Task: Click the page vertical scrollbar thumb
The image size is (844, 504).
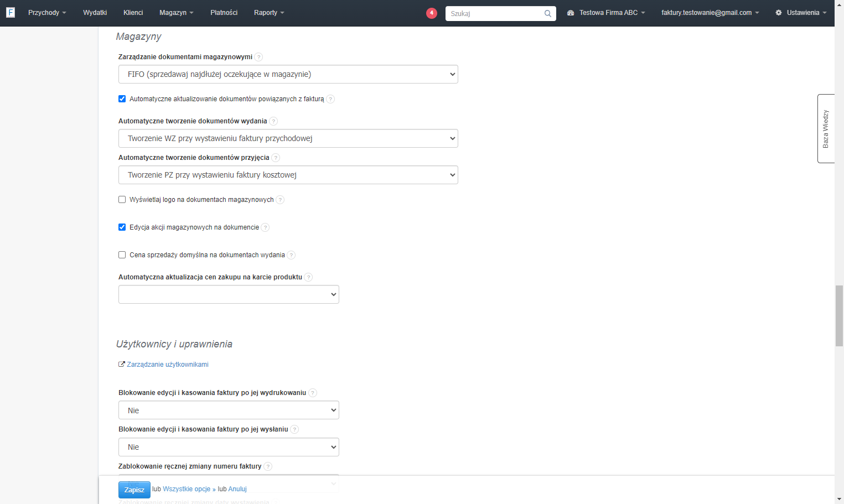Action: (839, 316)
